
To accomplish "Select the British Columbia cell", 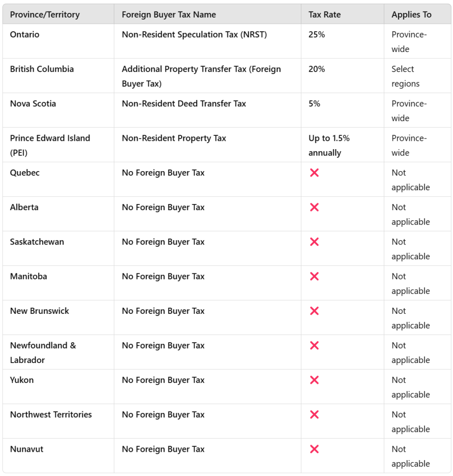I will coord(42,69).
